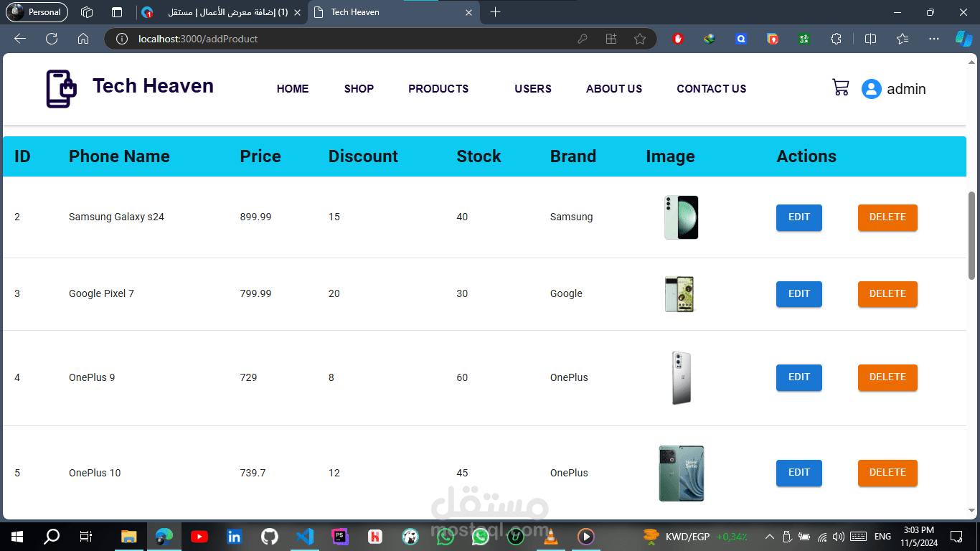Open the browser Extensions puzzle icon

click(x=836, y=39)
